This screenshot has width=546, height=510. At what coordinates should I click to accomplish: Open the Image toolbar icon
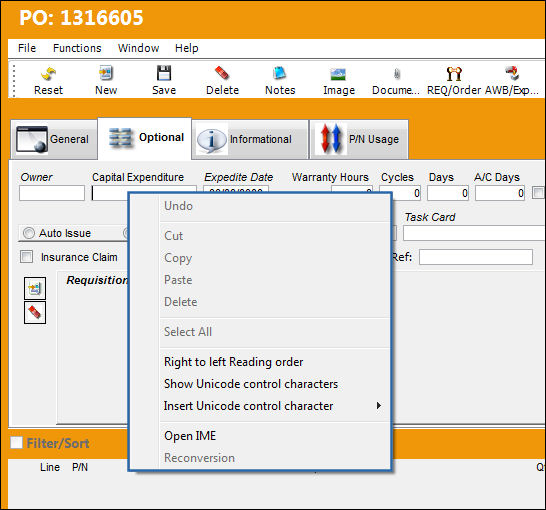[x=338, y=80]
